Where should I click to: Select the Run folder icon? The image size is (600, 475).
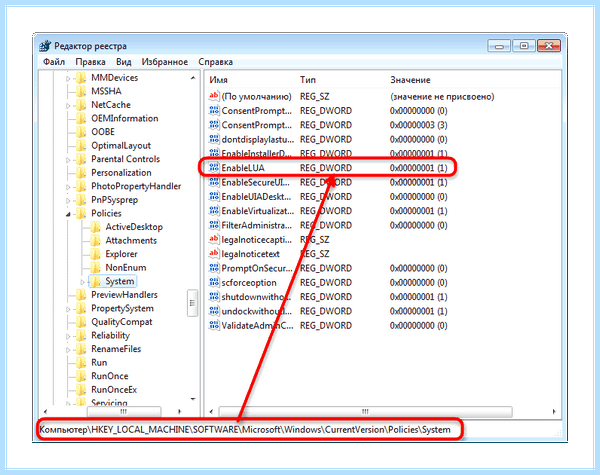pyautogui.click(x=81, y=362)
